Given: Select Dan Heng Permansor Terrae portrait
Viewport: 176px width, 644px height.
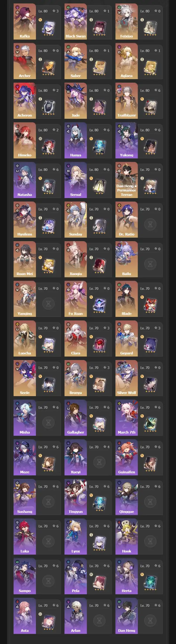Looking at the screenshot, I should (126, 180).
